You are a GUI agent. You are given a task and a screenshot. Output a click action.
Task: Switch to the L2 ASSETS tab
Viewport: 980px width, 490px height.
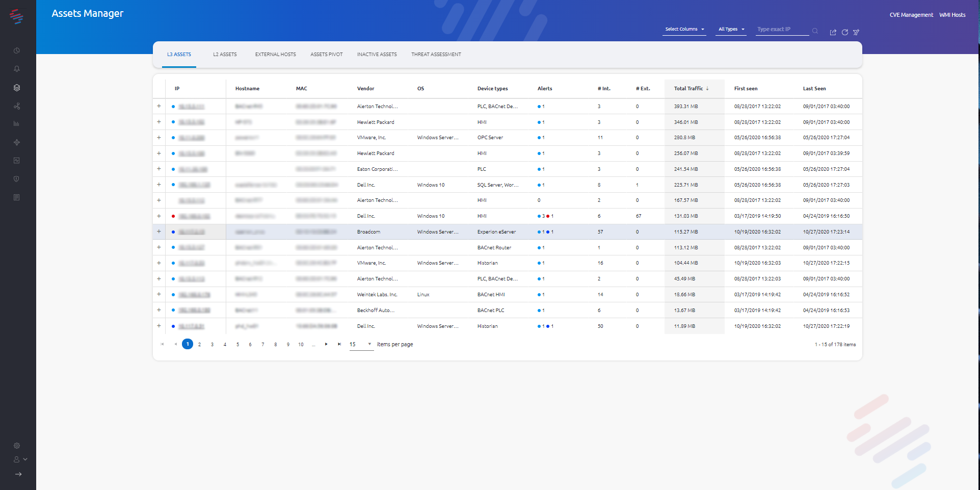coord(225,55)
